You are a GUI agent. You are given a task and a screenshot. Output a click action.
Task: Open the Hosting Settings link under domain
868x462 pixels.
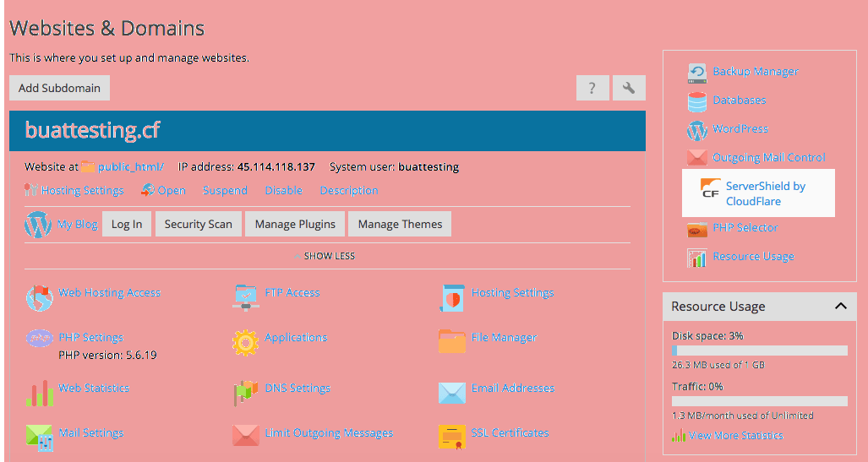[83, 190]
